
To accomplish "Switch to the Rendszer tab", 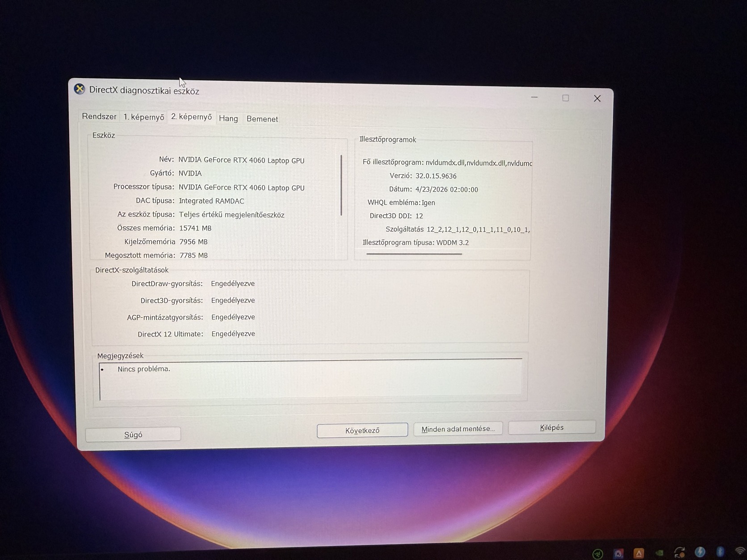I will coord(99,117).
